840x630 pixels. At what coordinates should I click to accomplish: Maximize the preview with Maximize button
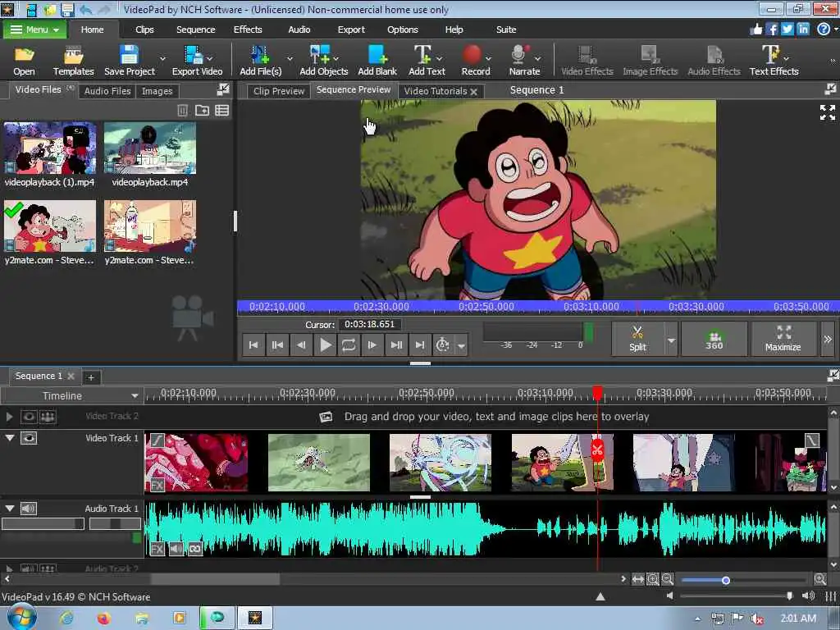(783, 339)
